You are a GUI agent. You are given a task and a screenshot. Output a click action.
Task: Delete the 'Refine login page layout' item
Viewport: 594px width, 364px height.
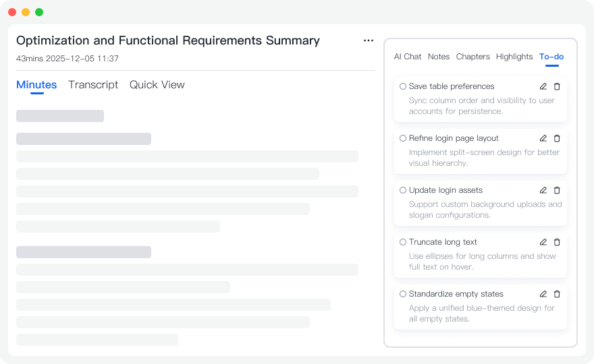pos(557,138)
